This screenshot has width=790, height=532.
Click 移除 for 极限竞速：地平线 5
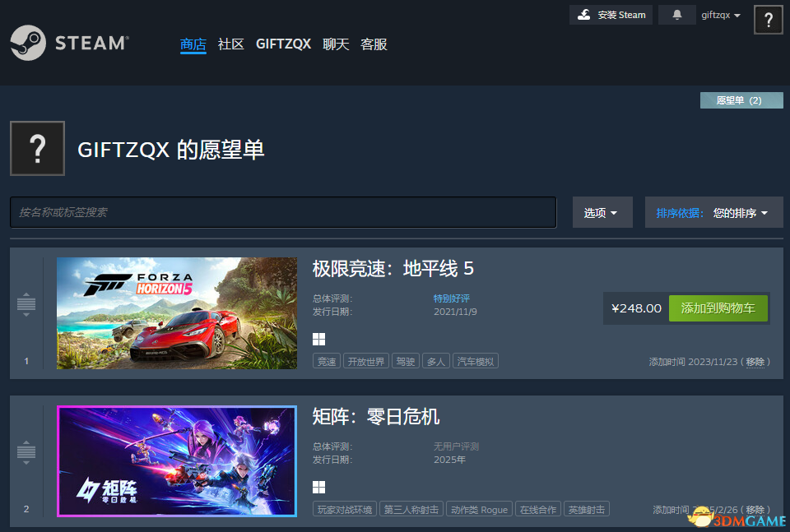coord(755,362)
